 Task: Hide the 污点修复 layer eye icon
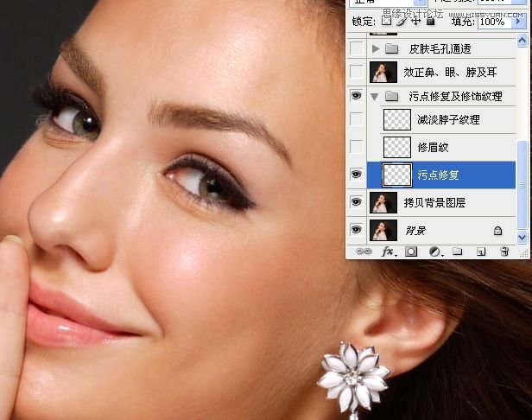[356, 175]
